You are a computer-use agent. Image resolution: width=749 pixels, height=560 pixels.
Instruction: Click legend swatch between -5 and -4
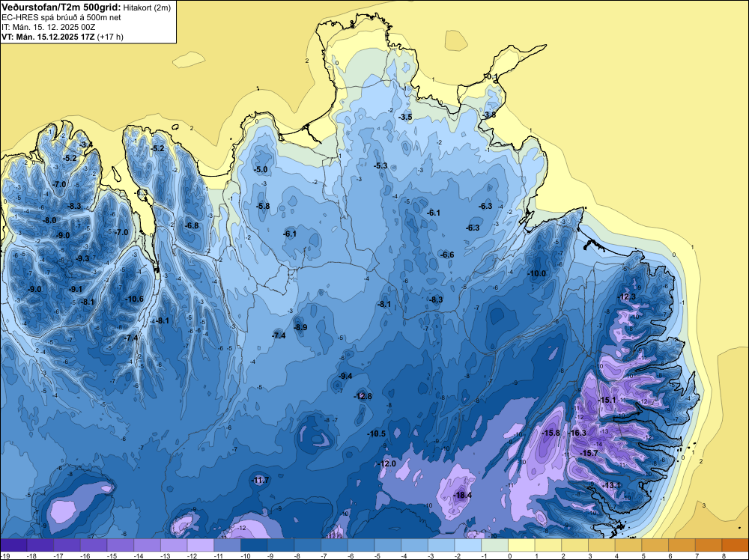pos(388,545)
